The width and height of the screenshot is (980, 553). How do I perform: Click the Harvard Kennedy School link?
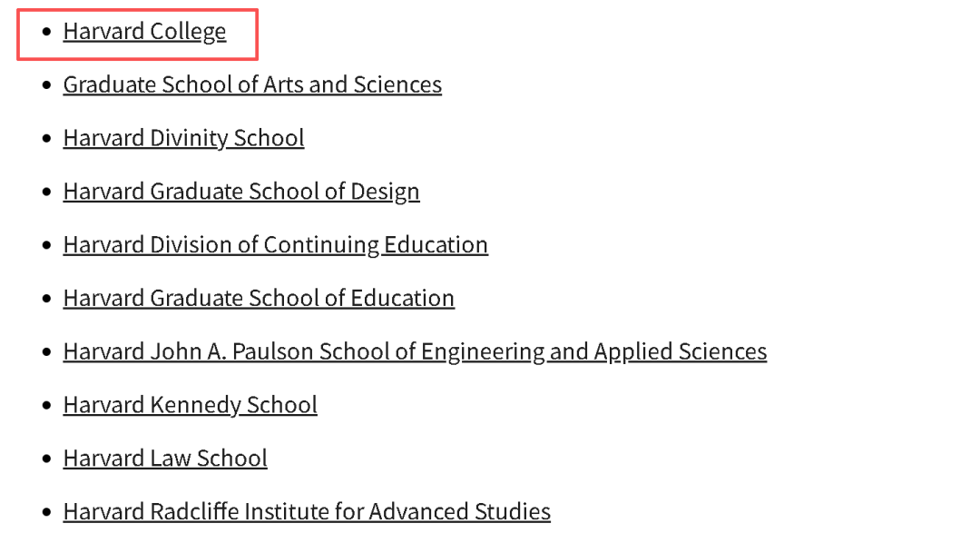(190, 405)
